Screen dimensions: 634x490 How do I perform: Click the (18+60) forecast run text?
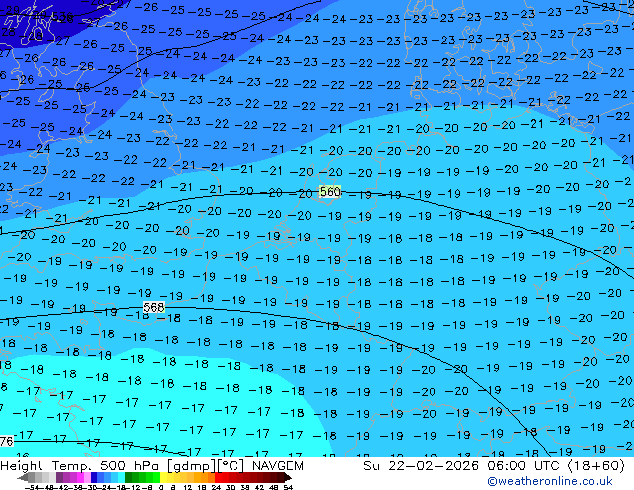pyautogui.click(x=596, y=466)
